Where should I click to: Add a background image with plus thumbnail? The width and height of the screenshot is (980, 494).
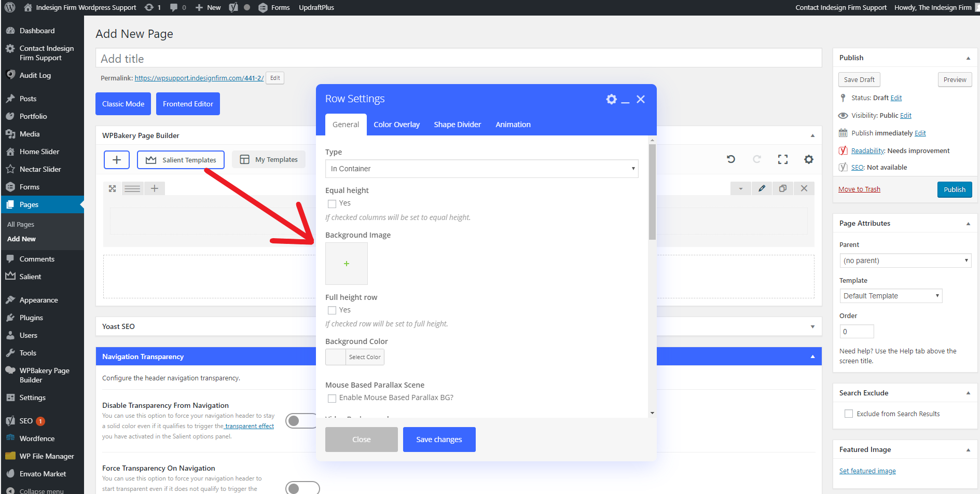click(347, 264)
